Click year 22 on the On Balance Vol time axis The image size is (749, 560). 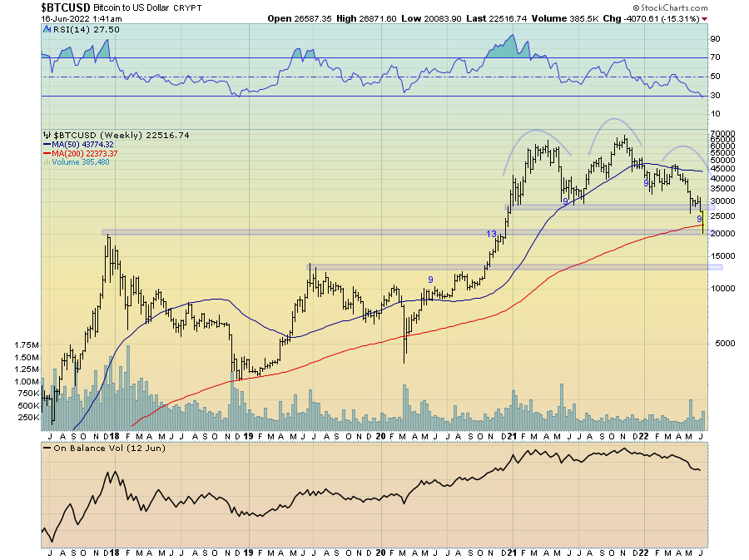click(644, 553)
